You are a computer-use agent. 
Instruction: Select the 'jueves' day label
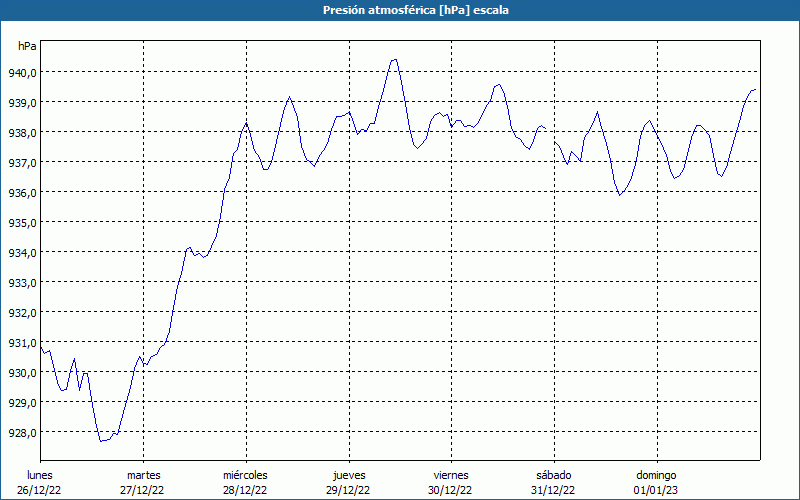click(349, 475)
